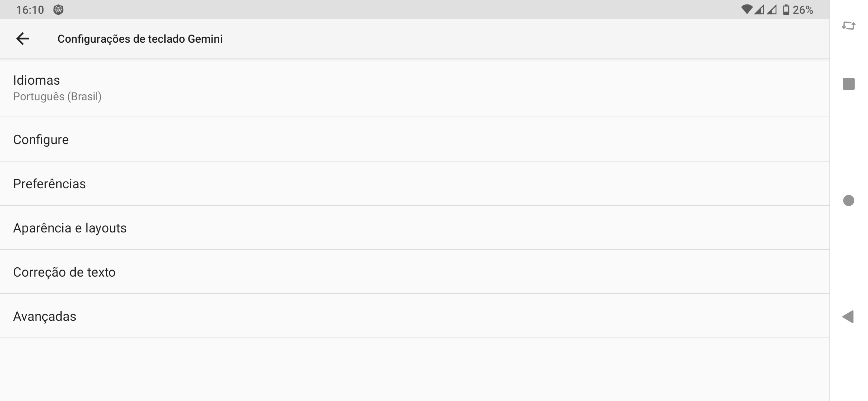Open the Idiomas settings
868x401 pixels.
click(36, 80)
